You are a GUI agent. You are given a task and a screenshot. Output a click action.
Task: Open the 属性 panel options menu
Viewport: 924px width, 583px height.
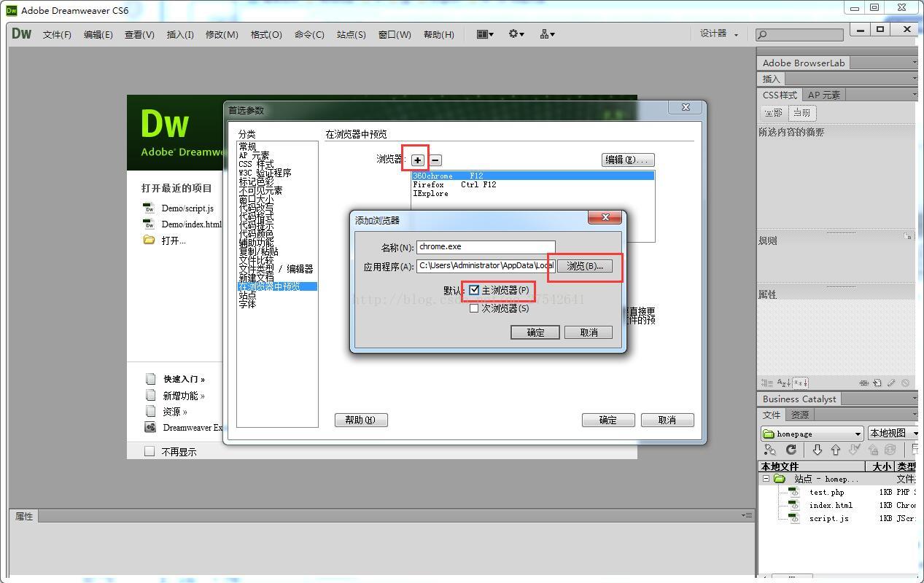point(746,515)
